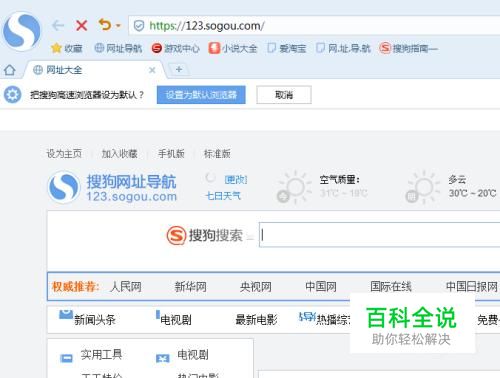Screen dimensions: 500x378
Task: Click the 30℃~20℃ temperature text
Action: pos(472,193)
